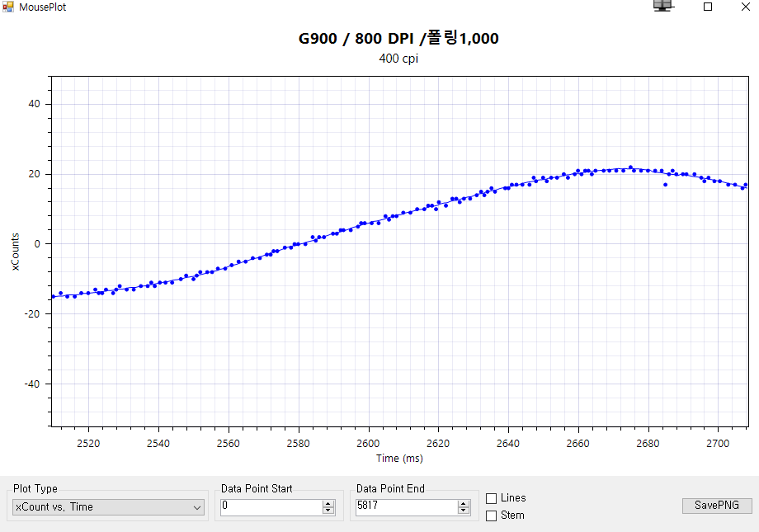Maximize the MousePlot window

(x=707, y=7)
